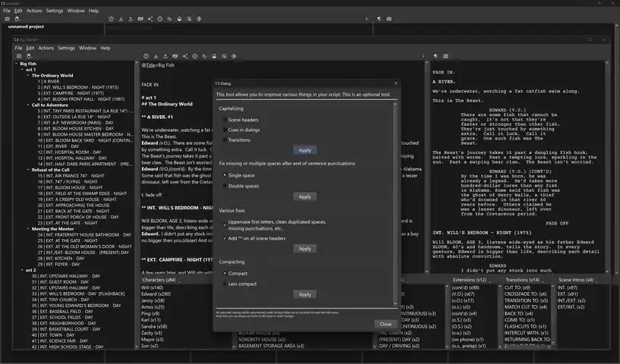
Task: Collapse The Ordinary World tree section
Action: (x=28, y=76)
